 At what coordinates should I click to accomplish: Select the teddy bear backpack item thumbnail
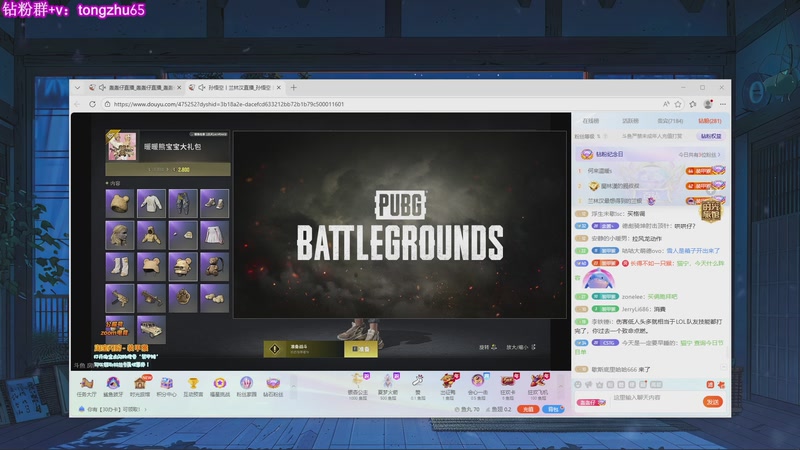214,266
